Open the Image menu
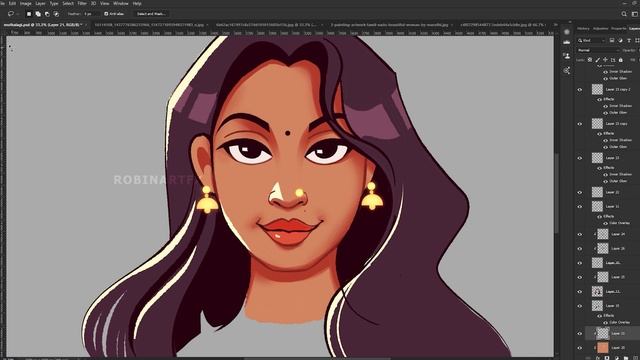 (26, 3)
